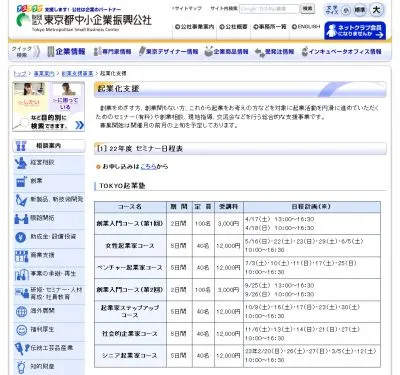Click the 〜したい purpose search thumbnail
Screen dimensions: 400x375
click(30, 97)
